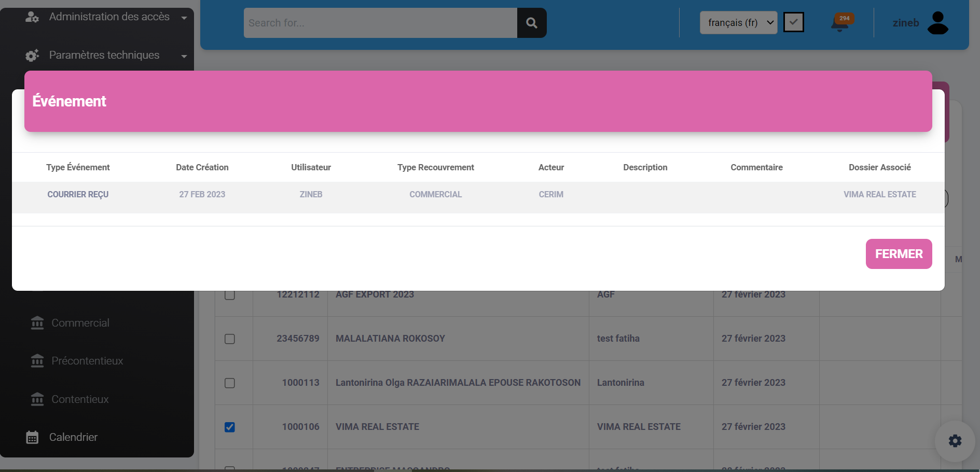This screenshot has width=980, height=472.
Task: Open Commercial section in the sidebar
Action: tap(80, 323)
